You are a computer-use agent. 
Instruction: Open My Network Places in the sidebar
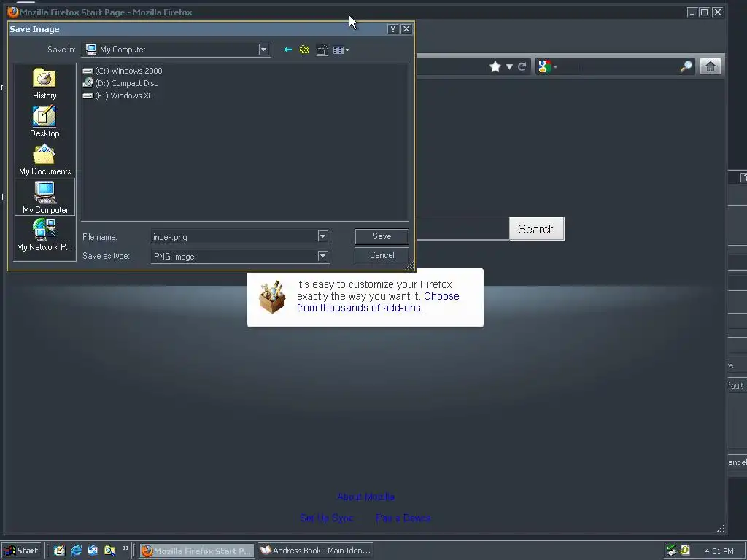(x=44, y=235)
